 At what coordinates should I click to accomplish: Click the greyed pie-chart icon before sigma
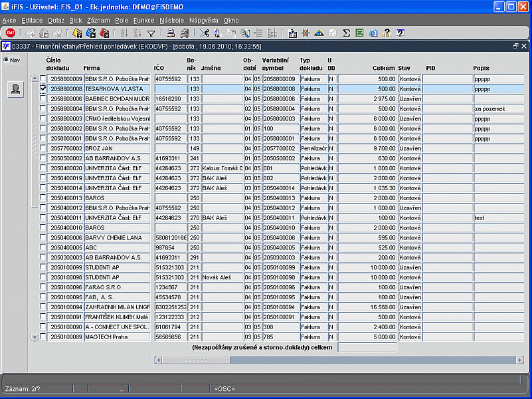click(333, 33)
